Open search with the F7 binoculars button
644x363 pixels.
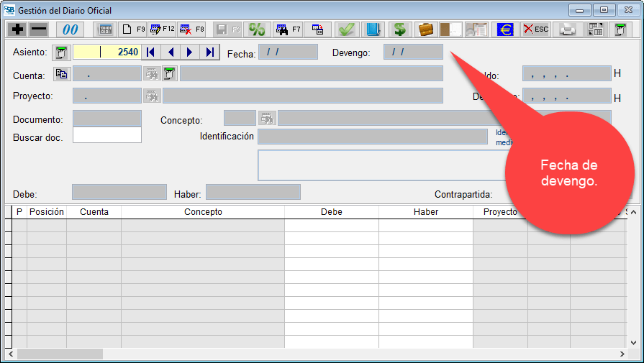coord(288,29)
